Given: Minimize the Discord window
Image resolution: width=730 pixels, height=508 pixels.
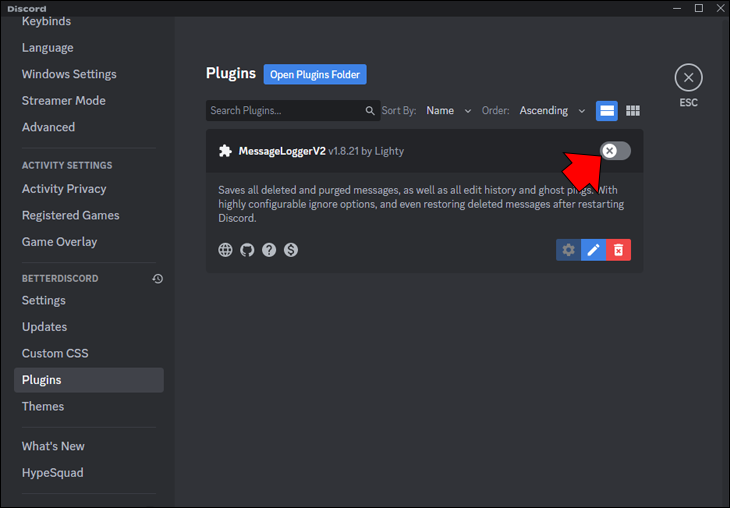Looking at the screenshot, I should [677, 8].
